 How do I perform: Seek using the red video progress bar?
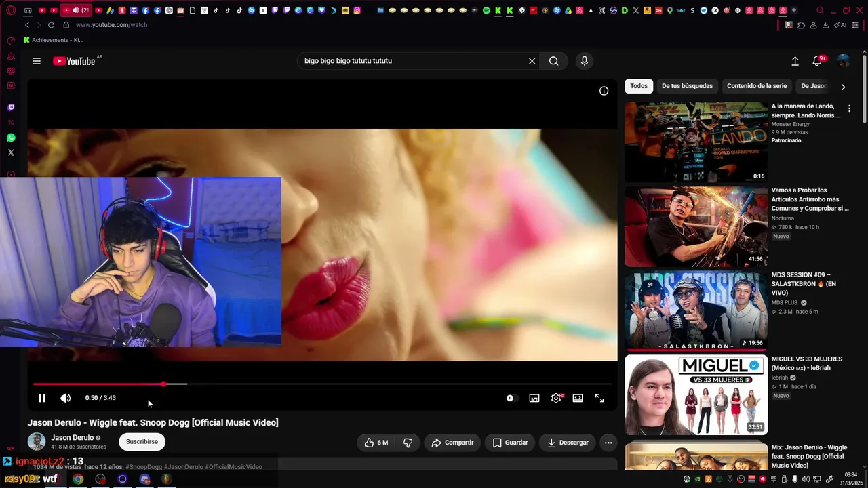(322, 384)
